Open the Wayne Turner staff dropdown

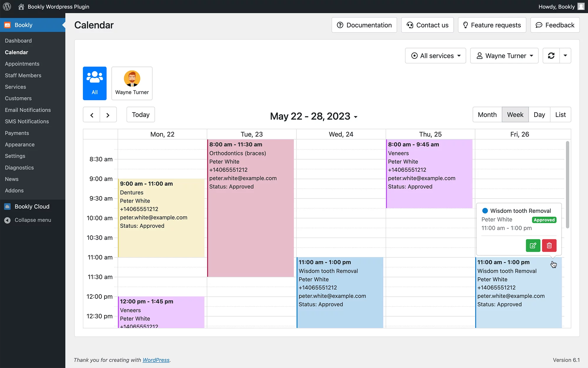pos(504,56)
